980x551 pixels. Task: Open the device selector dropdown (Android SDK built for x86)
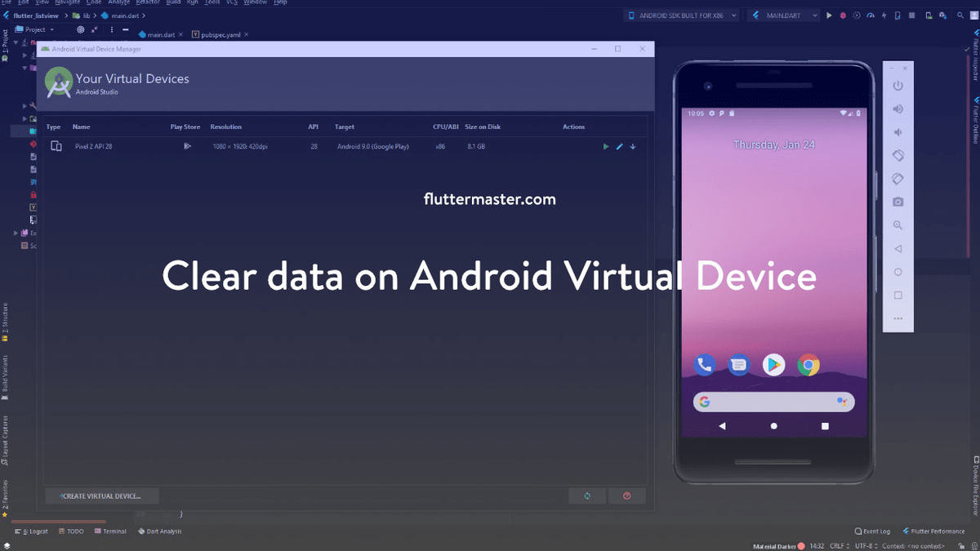(x=682, y=16)
